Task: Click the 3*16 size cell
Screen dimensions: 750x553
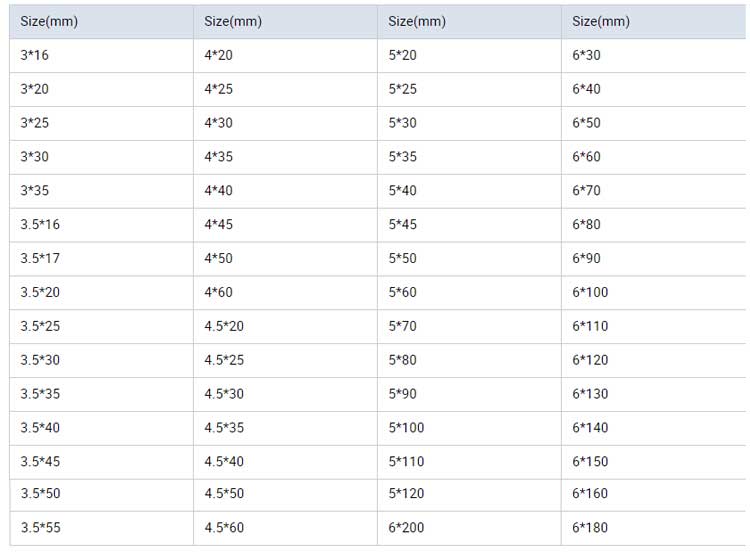Action: pyautogui.click(x=34, y=55)
